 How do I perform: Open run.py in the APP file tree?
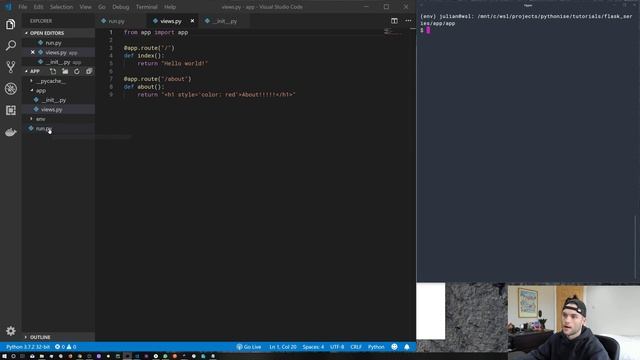coord(58,129)
